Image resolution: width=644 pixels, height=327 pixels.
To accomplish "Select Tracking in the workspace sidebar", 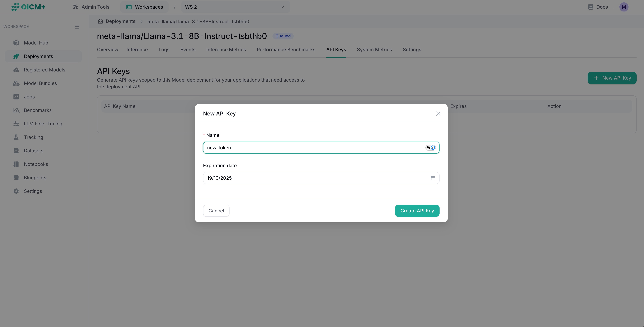I will 33,137.
